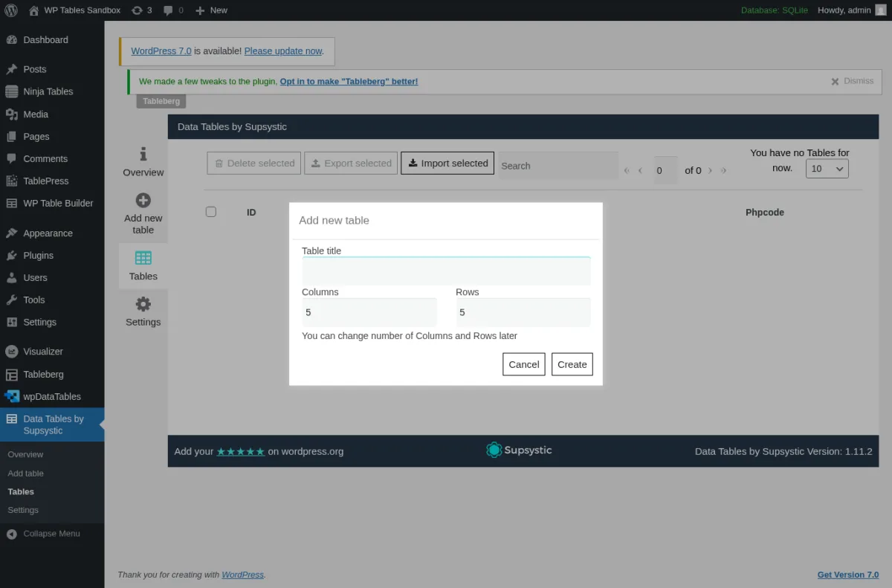Click the Rows number field
Image resolution: width=892 pixels, height=588 pixels.
click(523, 312)
